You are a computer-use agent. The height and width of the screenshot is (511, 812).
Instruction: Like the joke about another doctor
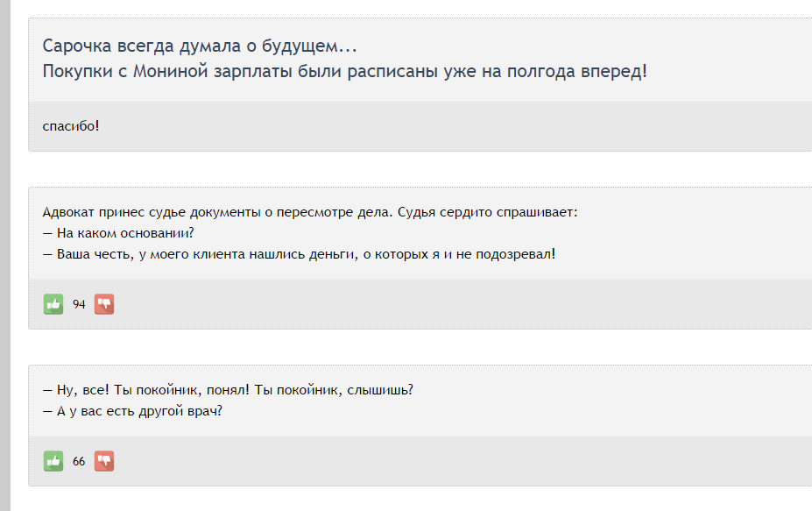click(53, 461)
